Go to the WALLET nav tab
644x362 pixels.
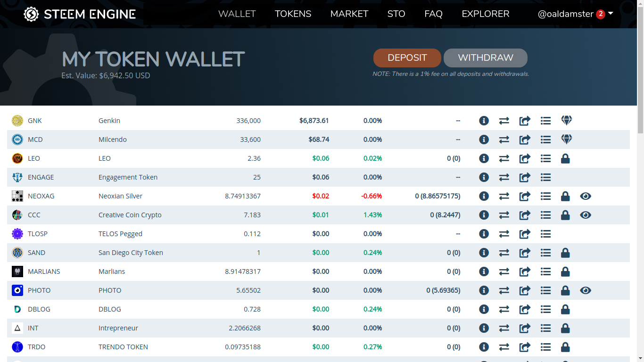click(237, 14)
